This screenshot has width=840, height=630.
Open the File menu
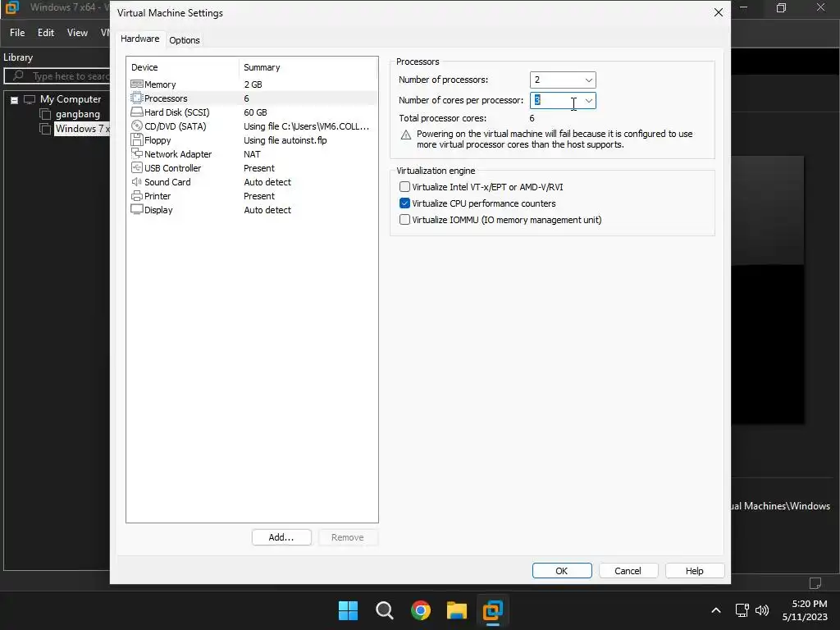pyautogui.click(x=17, y=33)
